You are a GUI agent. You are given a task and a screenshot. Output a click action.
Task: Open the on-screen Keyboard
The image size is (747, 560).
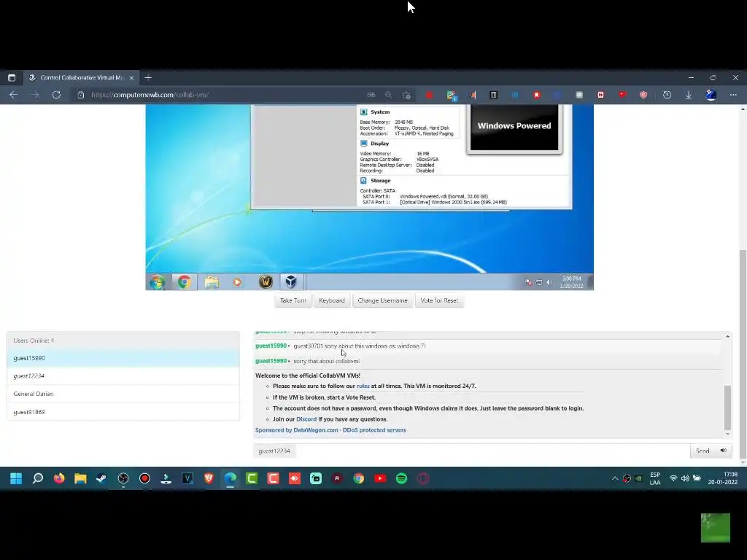pos(332,300)
